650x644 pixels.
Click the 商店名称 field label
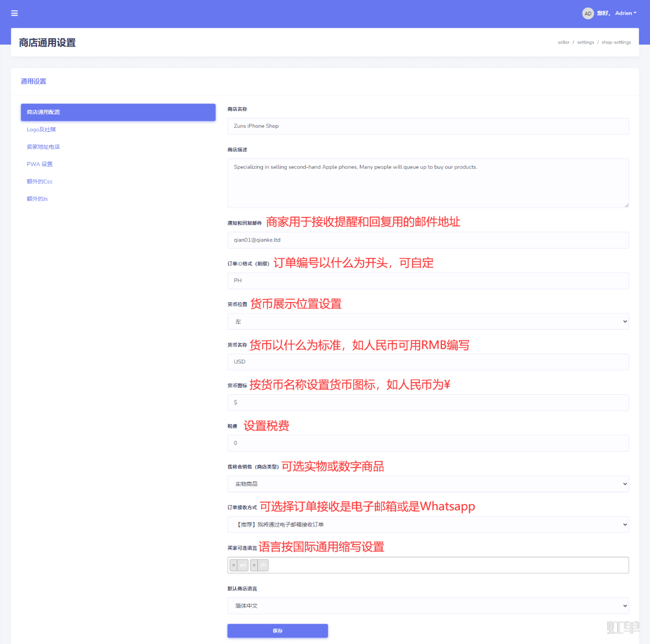click(x=237, y=109)
